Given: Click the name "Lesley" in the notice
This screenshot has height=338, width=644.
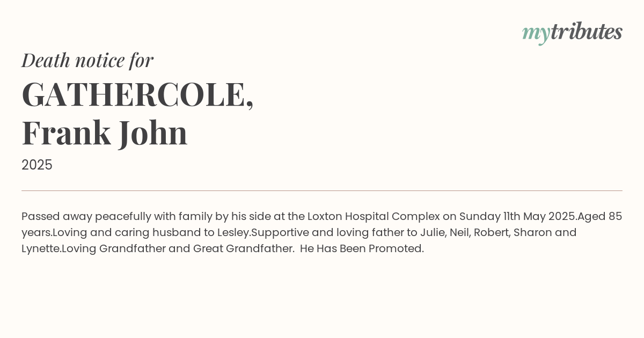Looking at the screenshot, I should coord(233,233).
